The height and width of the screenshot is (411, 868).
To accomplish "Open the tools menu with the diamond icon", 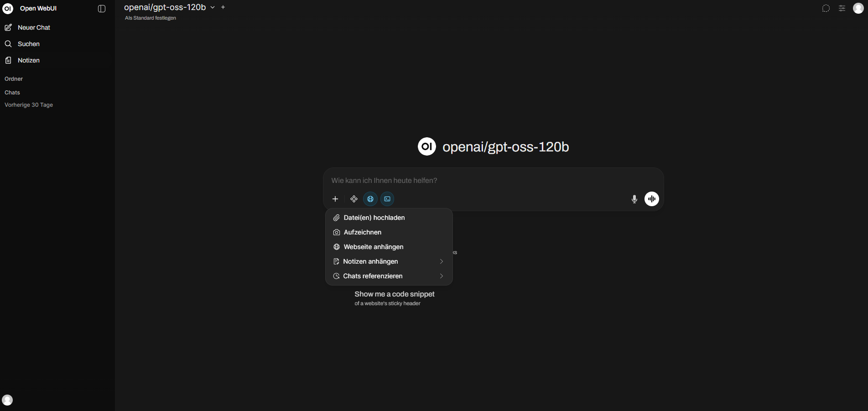I will coord(353,199).
